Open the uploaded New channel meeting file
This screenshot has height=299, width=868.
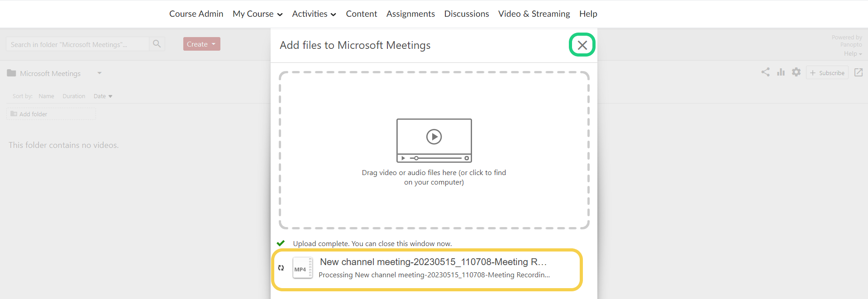(433, 262)
